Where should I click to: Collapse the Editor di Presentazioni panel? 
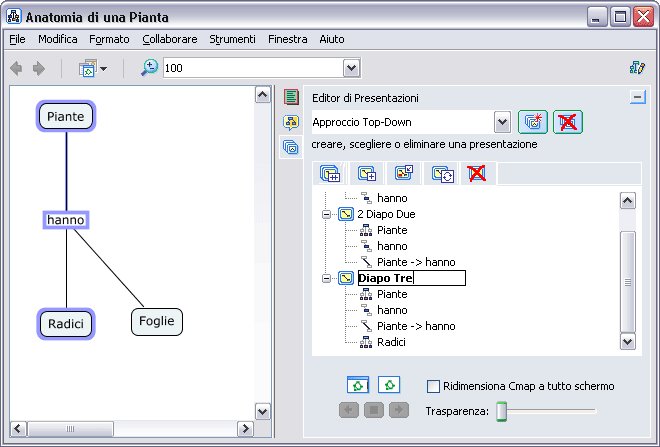(638, 98)
